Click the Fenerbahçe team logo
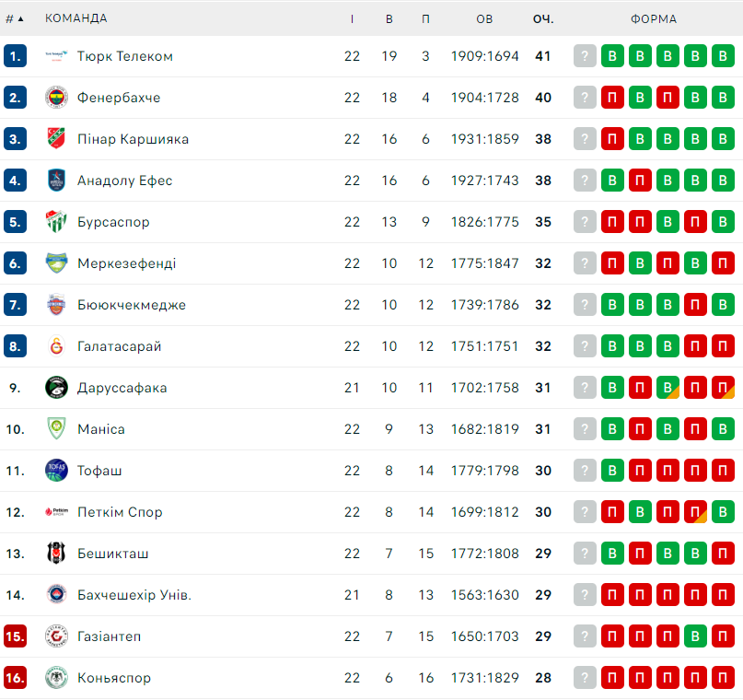 tap(56, 98)
